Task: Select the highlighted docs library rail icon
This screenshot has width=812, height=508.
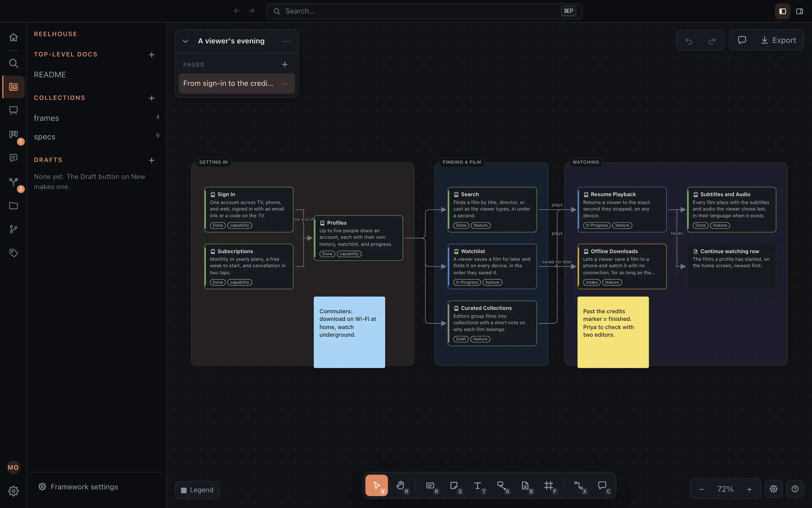Action: (x=13, y=87)
